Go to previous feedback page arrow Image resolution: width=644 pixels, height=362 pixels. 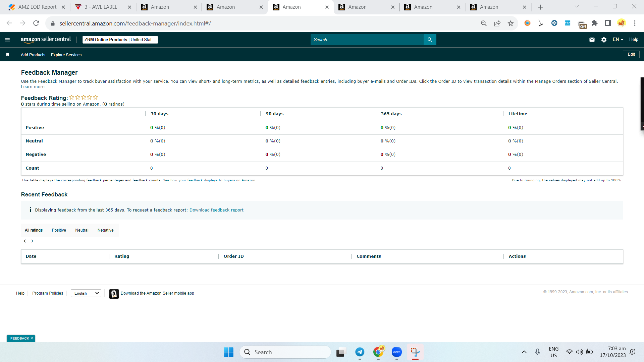click(x=25, y=241)
